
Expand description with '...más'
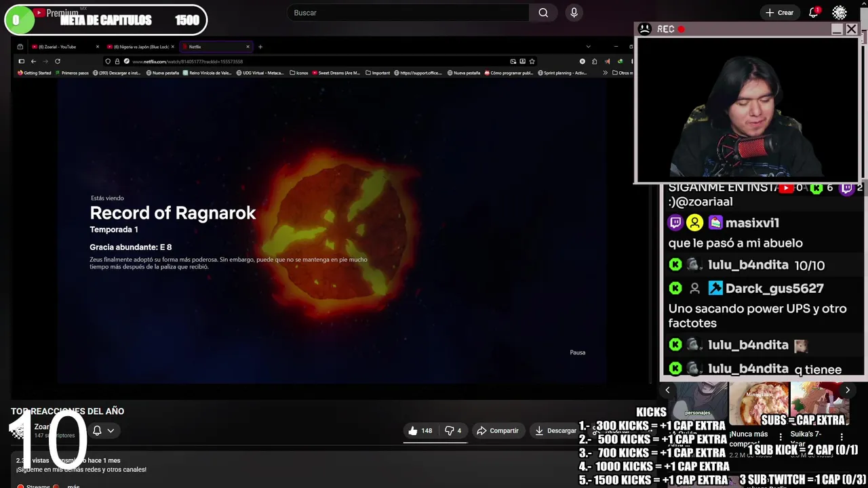click(x=73, y=486)
